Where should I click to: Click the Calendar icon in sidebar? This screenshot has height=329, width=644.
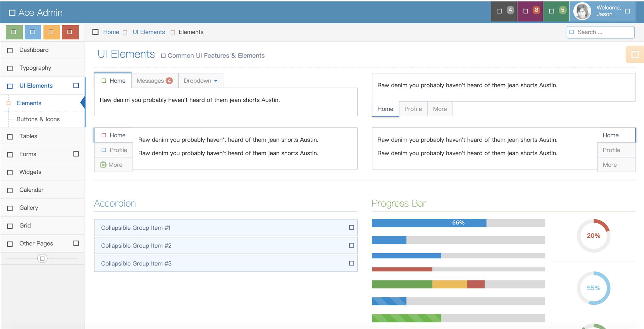point(10,190)
